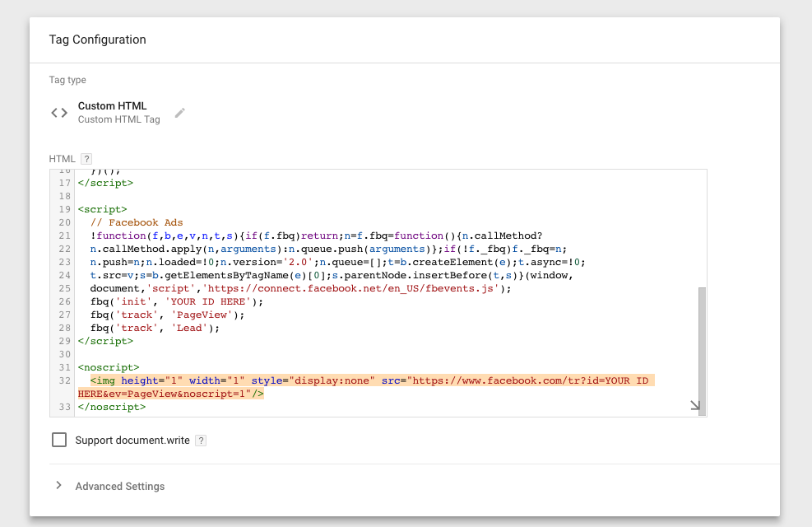Image resolution: width=812 pixels, height=527 pixels.
Task: Click the editor resize handle arrow
Action: click(x=695, y=405)
